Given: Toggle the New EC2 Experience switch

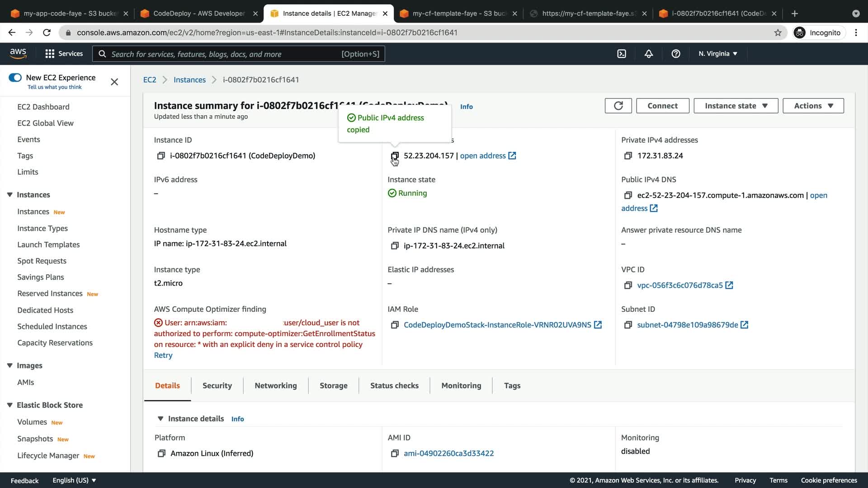Looking at the screenshot, I should pos(15,78).
